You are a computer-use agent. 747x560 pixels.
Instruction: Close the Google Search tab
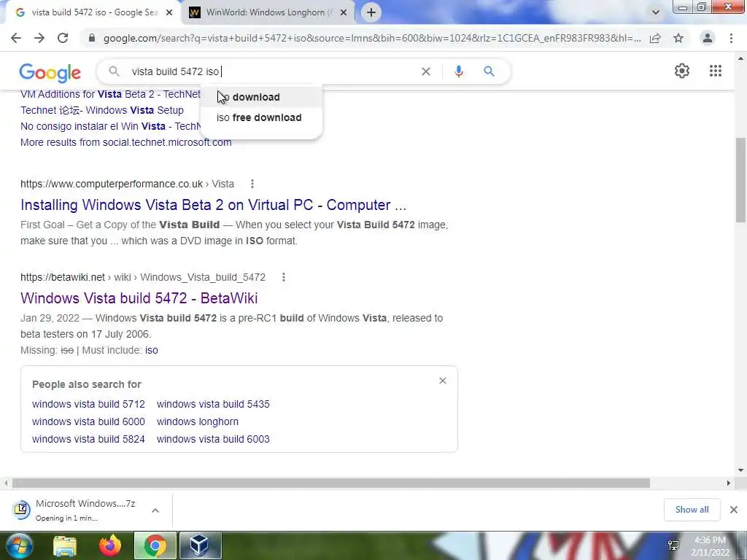pos(169,13)
